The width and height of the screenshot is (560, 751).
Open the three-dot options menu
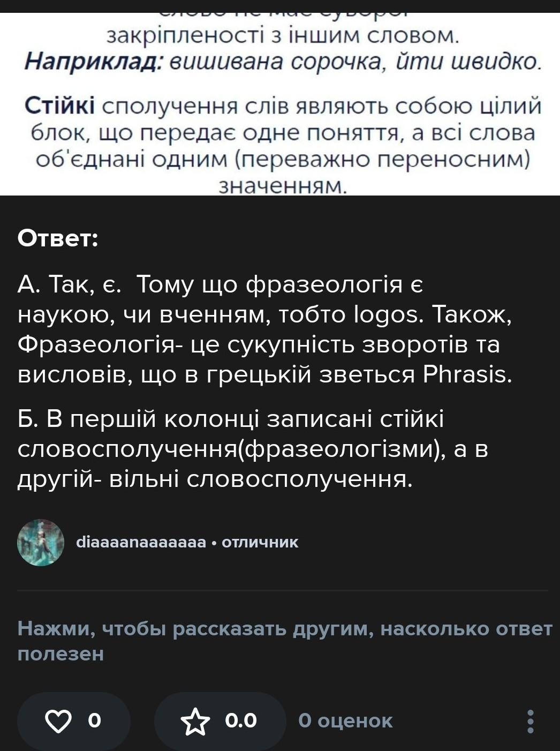click(531, 722)
